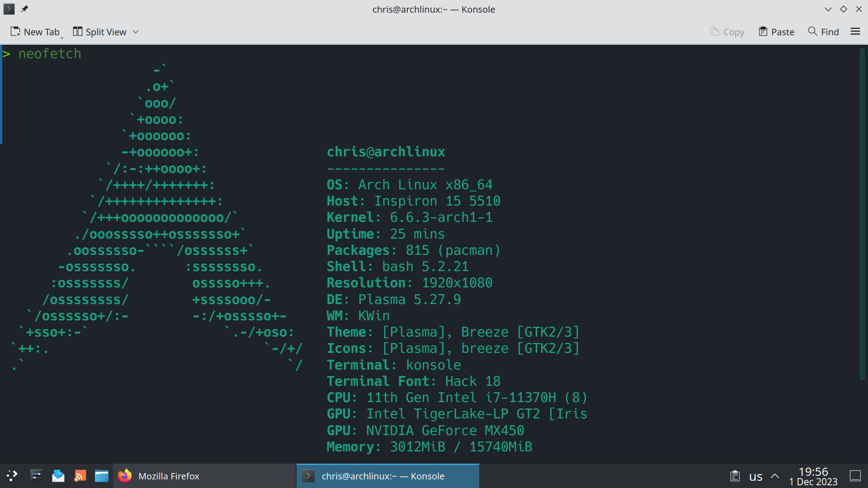Maximize the Konsole window
The width and height of the screenshot is (868, 488).
(844, 9)
